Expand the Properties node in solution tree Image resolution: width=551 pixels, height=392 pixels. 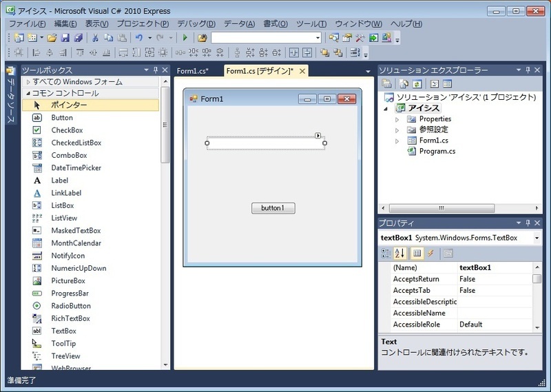[397, 119]
